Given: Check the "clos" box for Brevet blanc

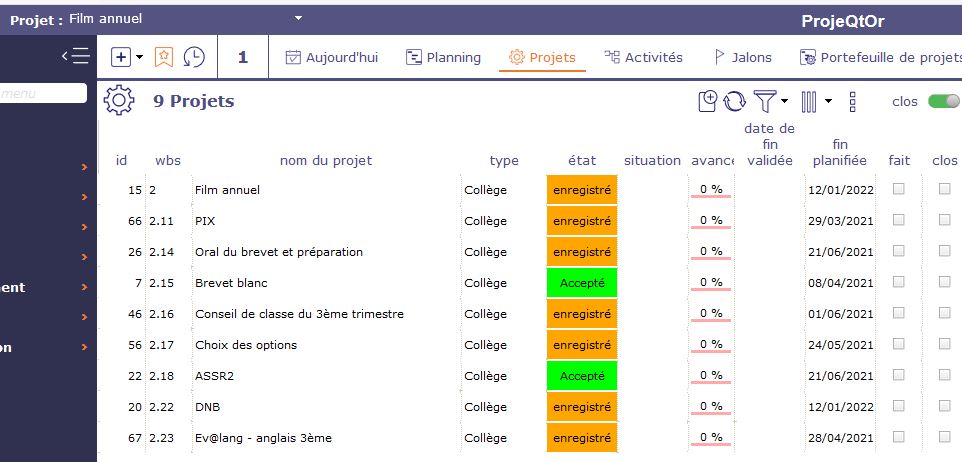Looking at the screenshot, I should (x=944, y=281).
